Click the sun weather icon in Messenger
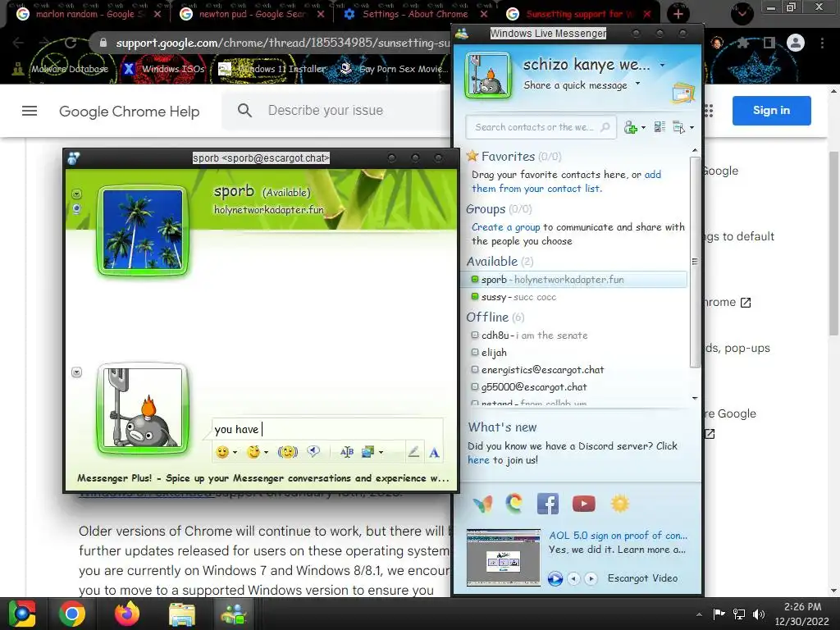Image resolution: width=840 pixels, height=630 pixels. pyautogui.click(x=620, y=504)
